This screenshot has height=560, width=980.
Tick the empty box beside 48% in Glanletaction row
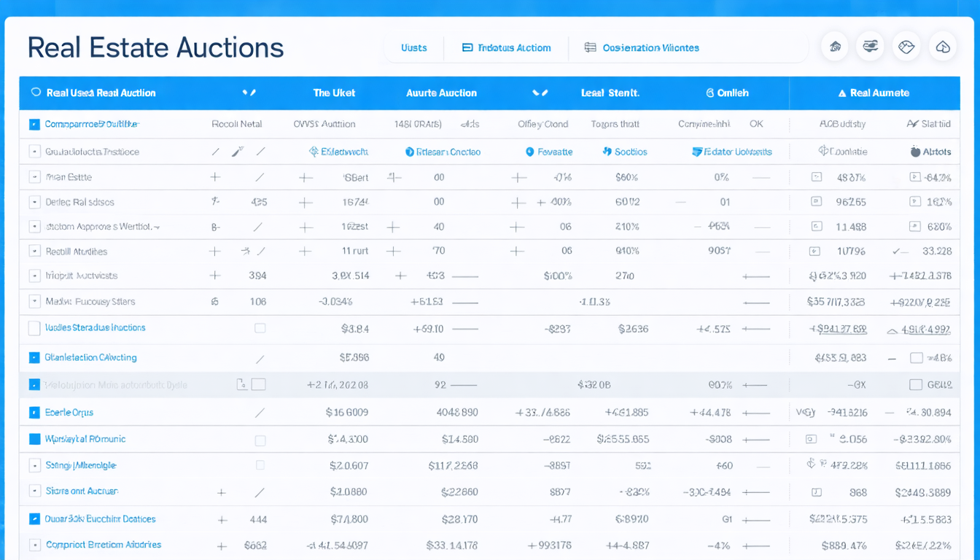point(917,358)
